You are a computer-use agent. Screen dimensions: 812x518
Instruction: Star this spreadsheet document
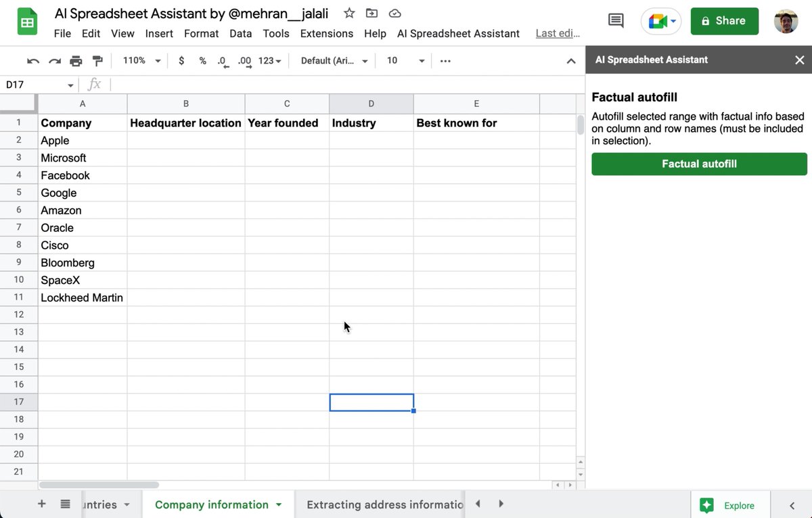click(349, 13)
